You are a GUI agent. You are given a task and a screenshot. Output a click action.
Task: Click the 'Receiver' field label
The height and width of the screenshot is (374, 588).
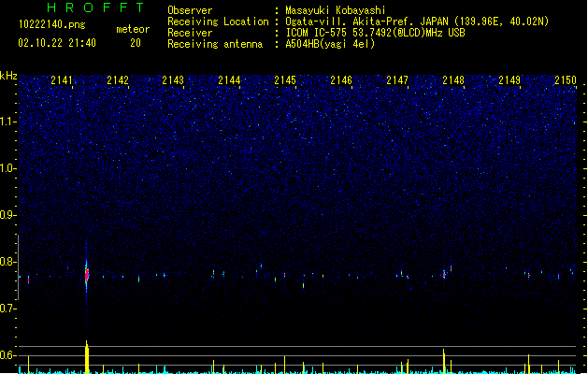(190, 33)
